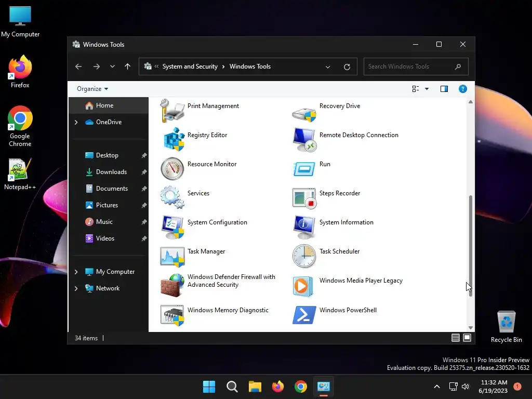Open taskbar clock and date
The height and width of the screenshot is (399, 532).
494,387
